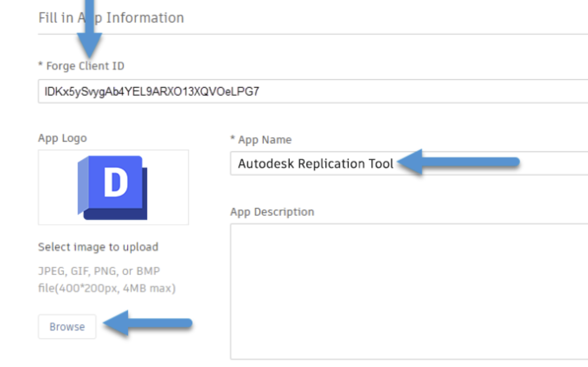This screenshot has width=588, height=367.
Task: Click the "App Description" label
Action: click(x=272, y=212)
